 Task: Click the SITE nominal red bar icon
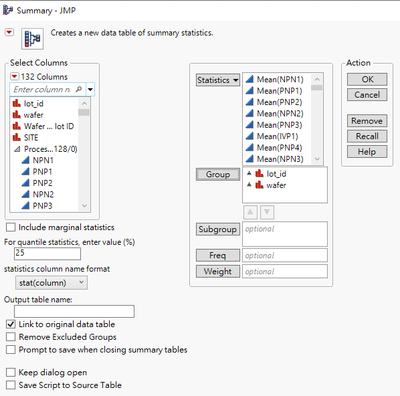coord(16,137)
